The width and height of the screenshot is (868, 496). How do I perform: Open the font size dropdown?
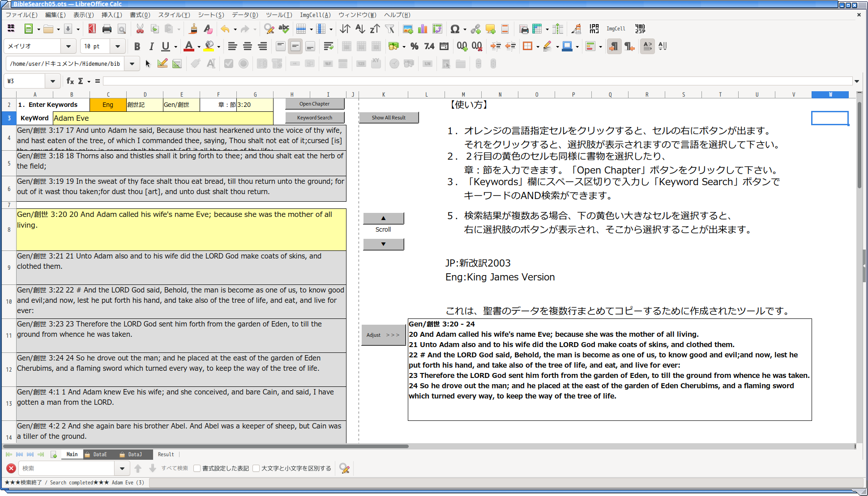click(118, 46)
